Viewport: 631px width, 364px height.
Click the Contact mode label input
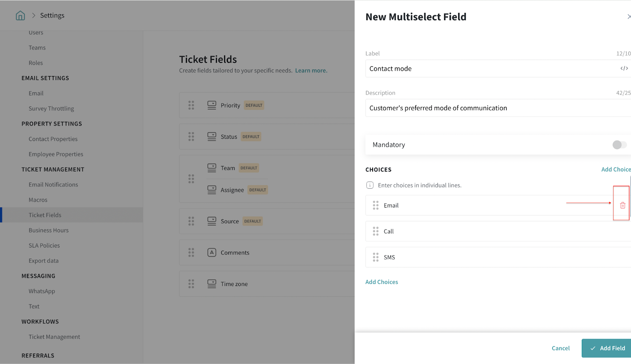pos(489,69)
